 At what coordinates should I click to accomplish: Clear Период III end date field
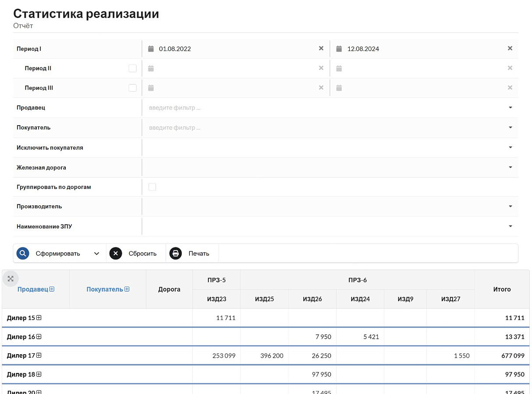pos(510,88)
